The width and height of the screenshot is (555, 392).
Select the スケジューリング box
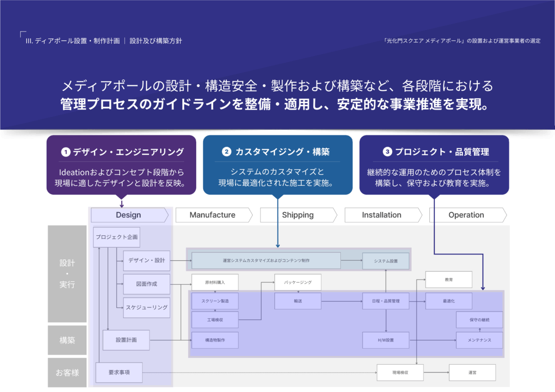(147, 307)
